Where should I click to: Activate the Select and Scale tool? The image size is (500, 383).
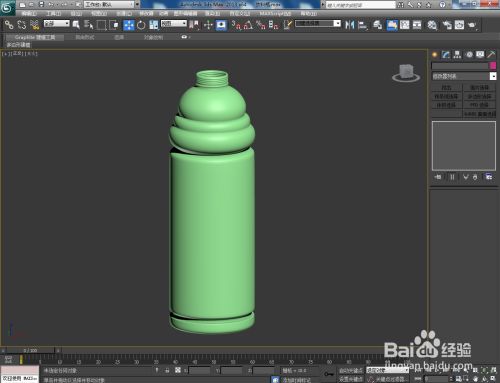click(x=153, y=25)
